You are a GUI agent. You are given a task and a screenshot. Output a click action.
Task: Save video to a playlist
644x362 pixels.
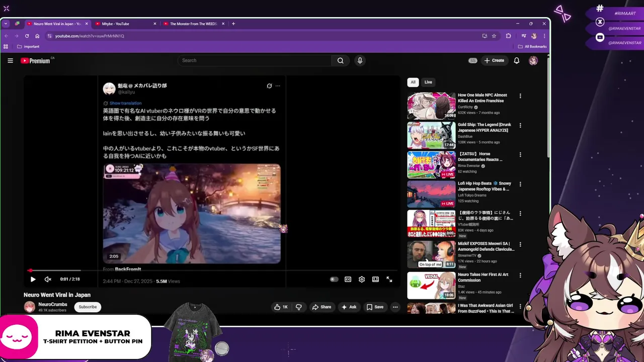point(375,307)
